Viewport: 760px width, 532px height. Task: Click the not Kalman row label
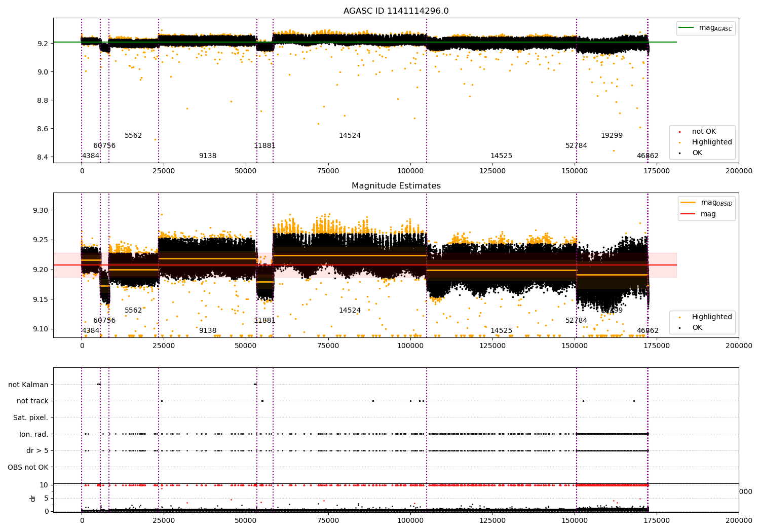[x=28, y=385]
